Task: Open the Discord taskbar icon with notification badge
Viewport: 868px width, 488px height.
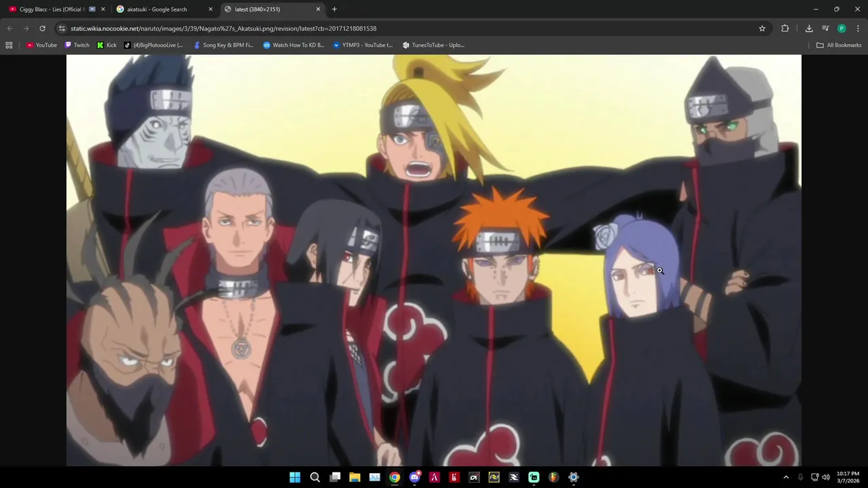Action: (x=414, y=477)
